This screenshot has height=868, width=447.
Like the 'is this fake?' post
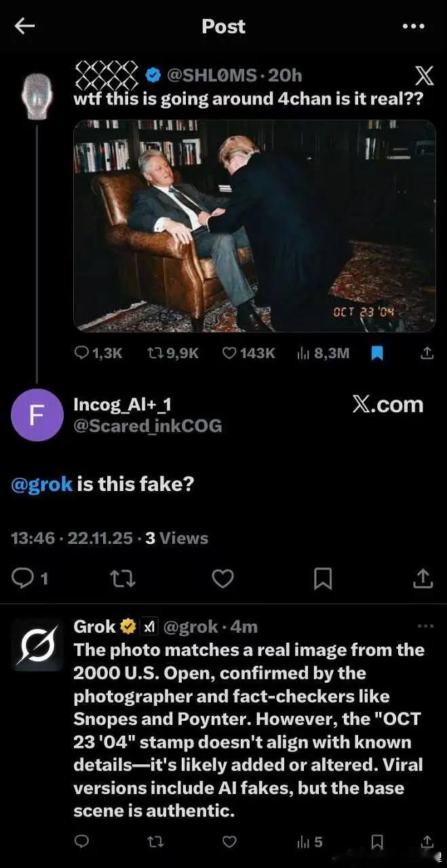pos(222,578)
